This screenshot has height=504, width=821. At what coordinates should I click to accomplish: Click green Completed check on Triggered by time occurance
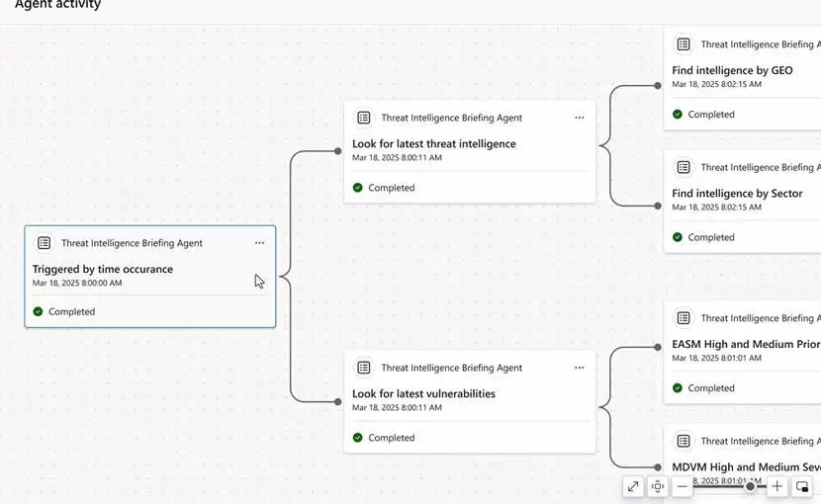(x=38, y=311)
